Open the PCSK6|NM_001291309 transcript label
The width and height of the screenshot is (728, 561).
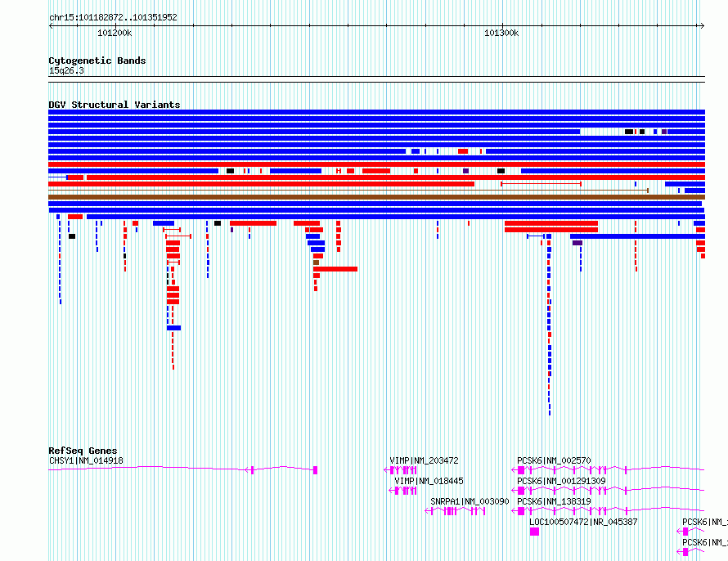pos(561,481)
